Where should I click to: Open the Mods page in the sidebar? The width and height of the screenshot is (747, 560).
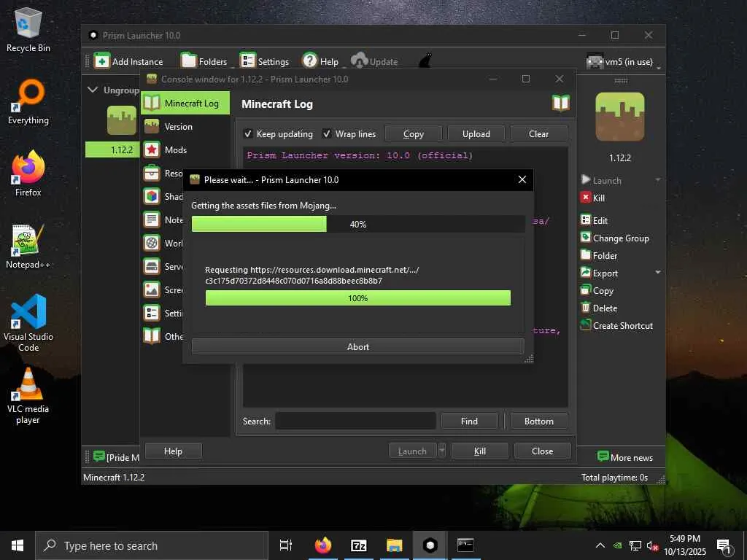point(185,150)
